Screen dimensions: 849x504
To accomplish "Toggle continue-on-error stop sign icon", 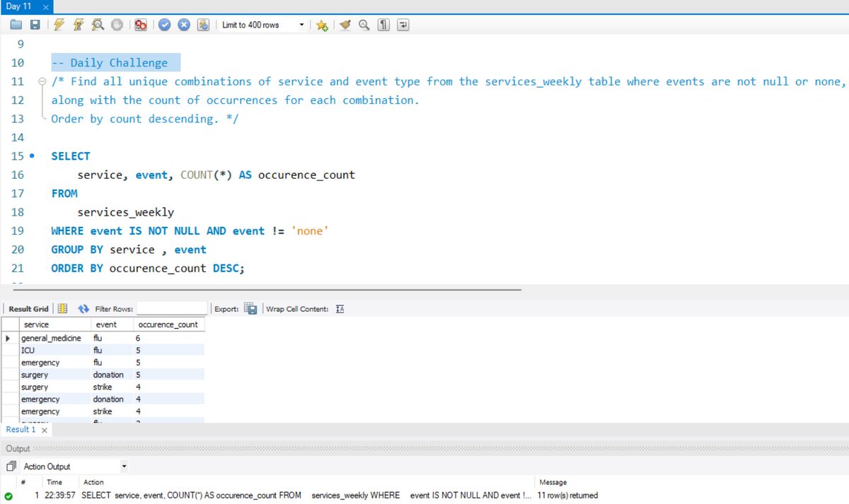I will [140, 25].
